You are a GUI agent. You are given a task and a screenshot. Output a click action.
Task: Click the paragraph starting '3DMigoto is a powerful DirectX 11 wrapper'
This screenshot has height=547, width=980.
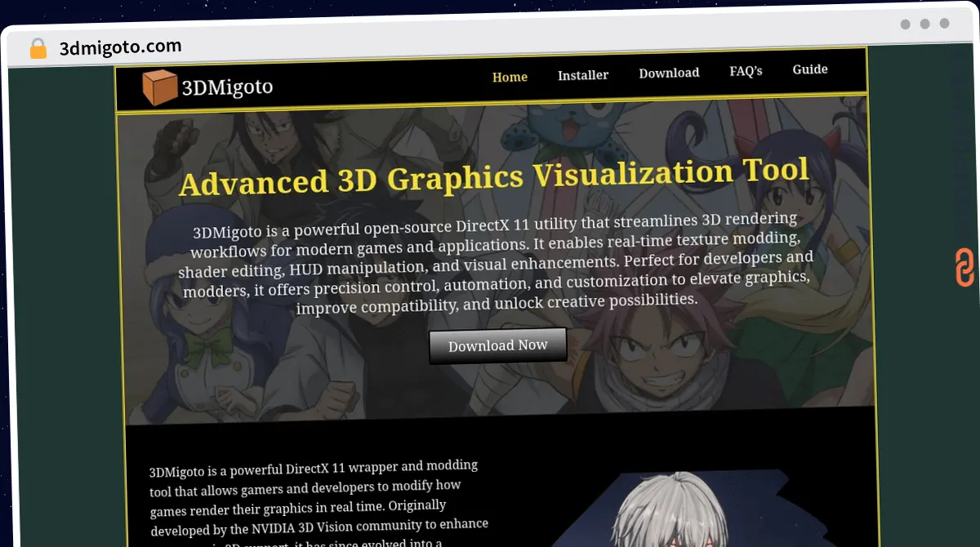tap(319, 502)
